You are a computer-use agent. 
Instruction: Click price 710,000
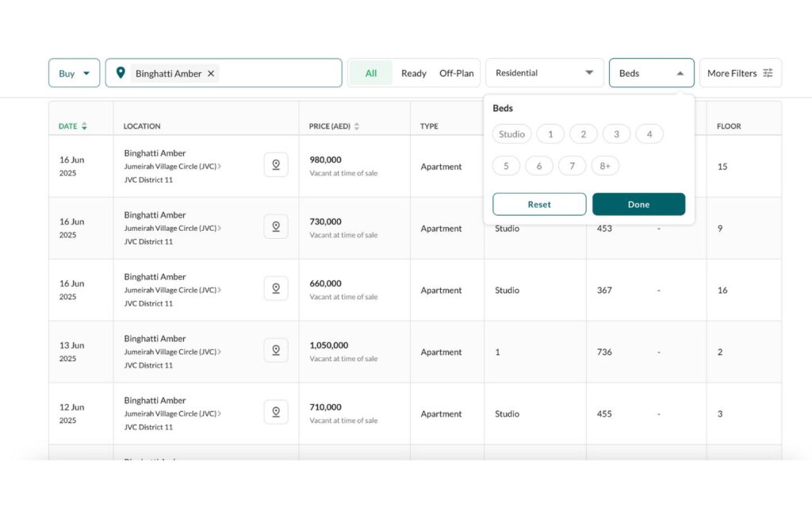tap(325, 407)
